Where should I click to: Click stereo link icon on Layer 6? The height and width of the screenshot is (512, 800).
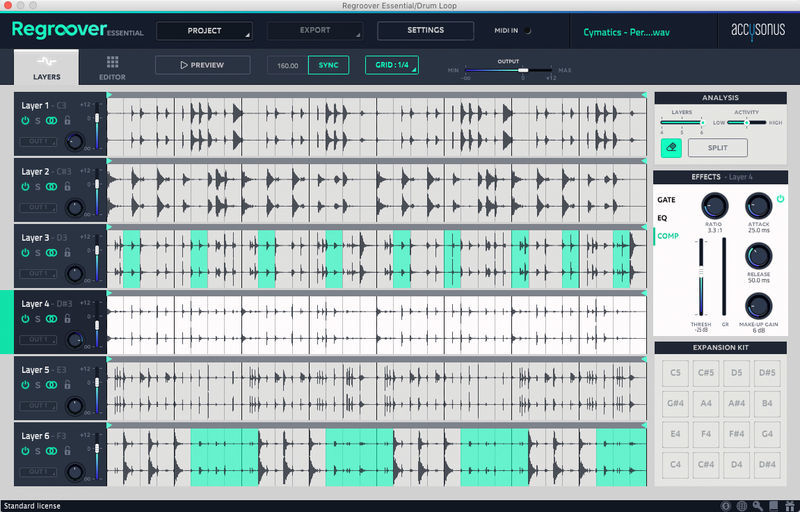pyautogui.click(x=52, y=451)
